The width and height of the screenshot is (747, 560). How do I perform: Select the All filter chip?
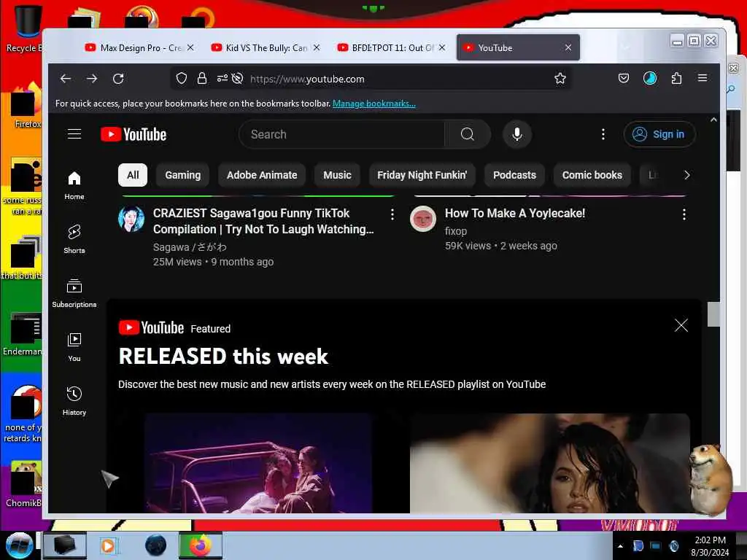pyautogui.click(x=133, y=175)
